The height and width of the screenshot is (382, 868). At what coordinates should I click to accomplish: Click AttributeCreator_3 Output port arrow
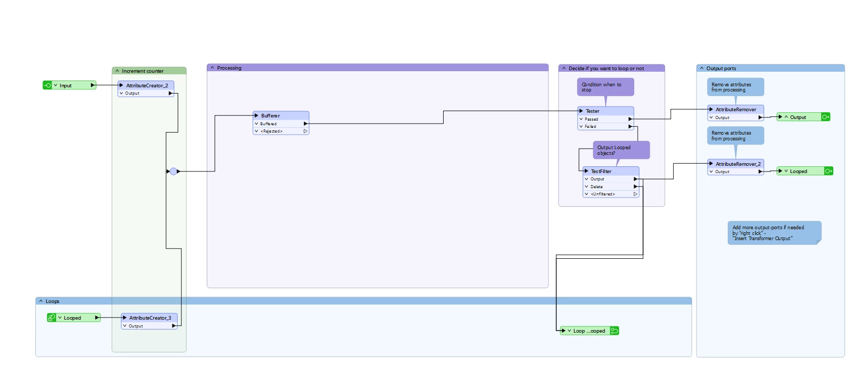pos(173,326)
